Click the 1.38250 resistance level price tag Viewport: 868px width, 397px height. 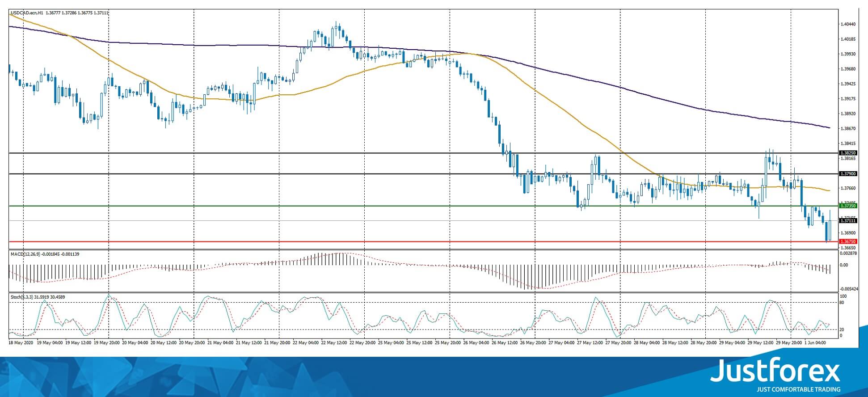(x=848, y=153)
